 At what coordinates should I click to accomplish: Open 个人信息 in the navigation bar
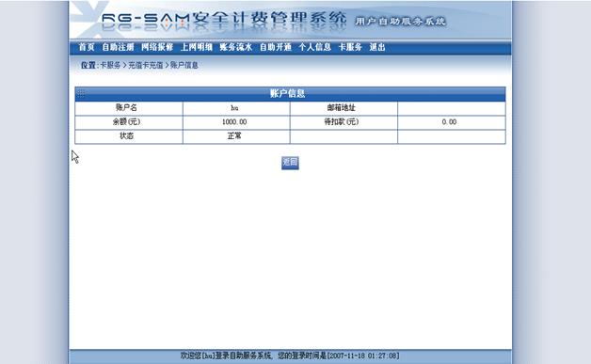(314, 47)
